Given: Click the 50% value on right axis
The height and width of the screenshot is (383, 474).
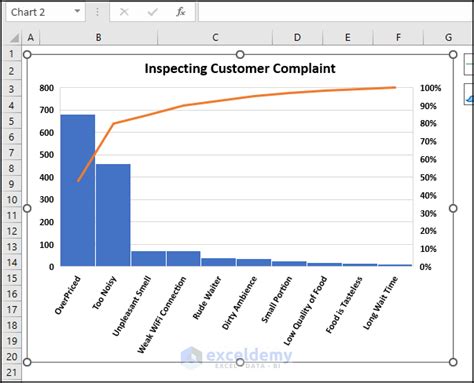Looking at the screenshot, I should tap(428, 178).
